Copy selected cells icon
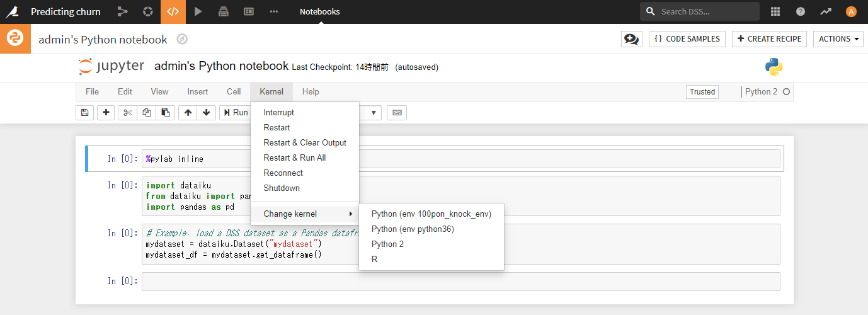The image size is (868, 315). coord(146,112)
